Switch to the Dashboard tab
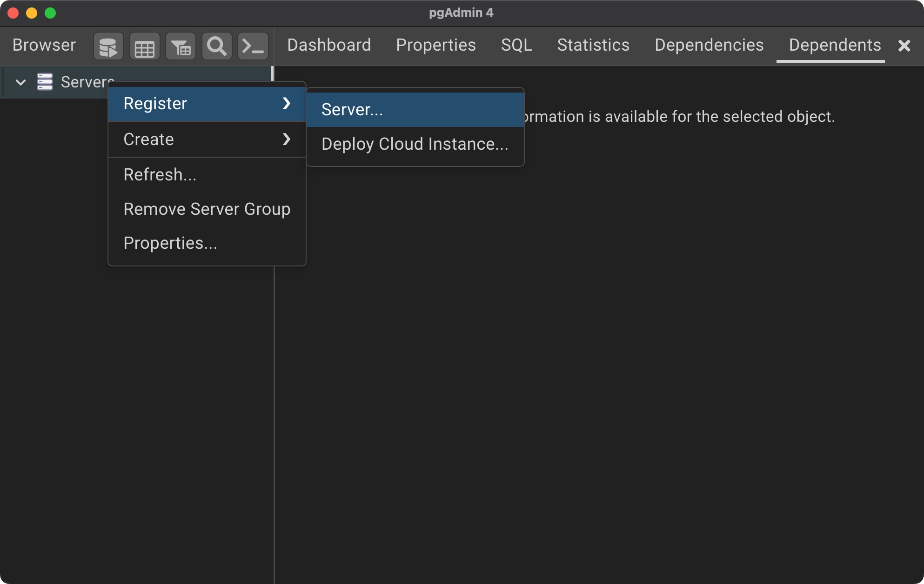924x584 pixels. pyautogui.click(x=329, y=45)
